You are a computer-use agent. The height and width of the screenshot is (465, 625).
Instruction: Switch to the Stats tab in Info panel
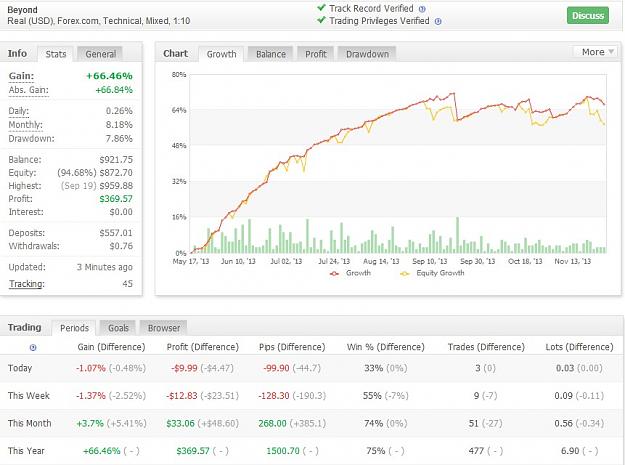pyautogui.click(x=55, y=54)
